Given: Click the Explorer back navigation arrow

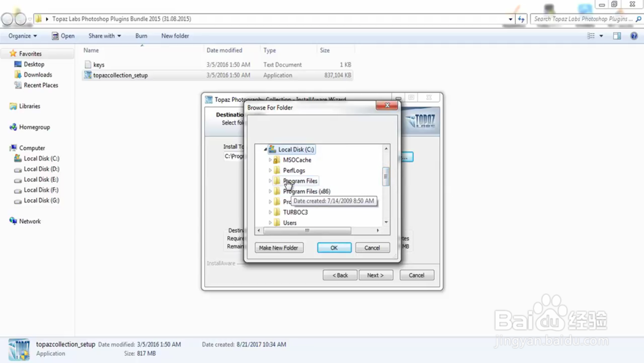Looking at the screenshot, I should pyautogui.click(x=7, y=19).
